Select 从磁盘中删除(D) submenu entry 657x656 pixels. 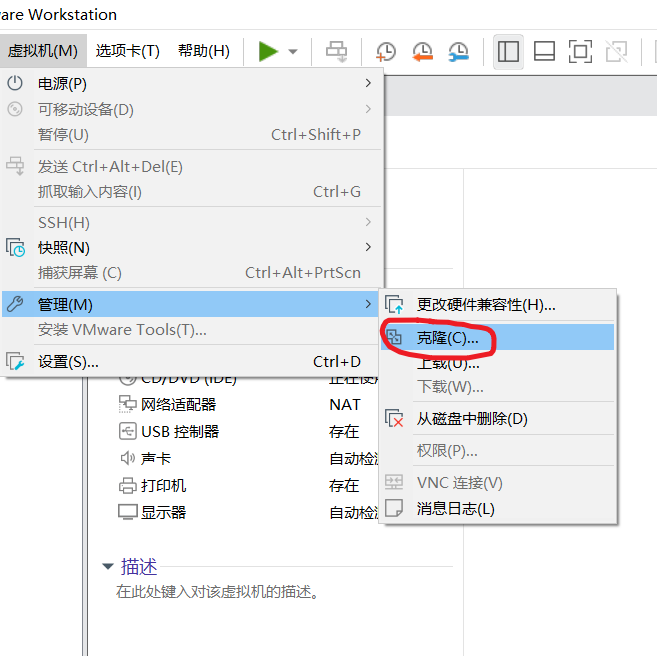click(x=497, y=418)
